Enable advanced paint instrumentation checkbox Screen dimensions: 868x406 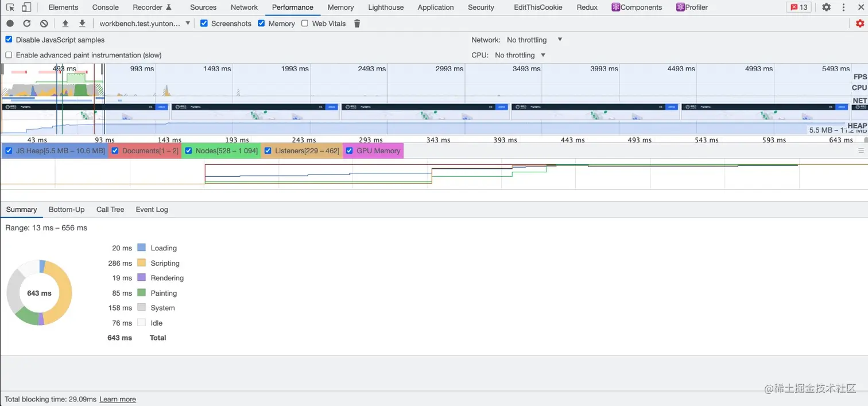[x=9, y=55]
